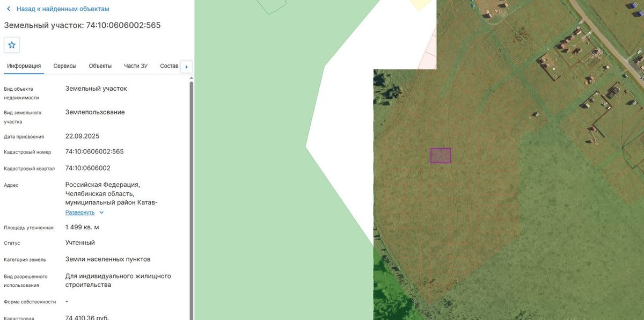Image resolution: width=644 pixels, height=320 pixels.
Task: Select the "Объекты" tab
Action: click(x=100, y=66)
